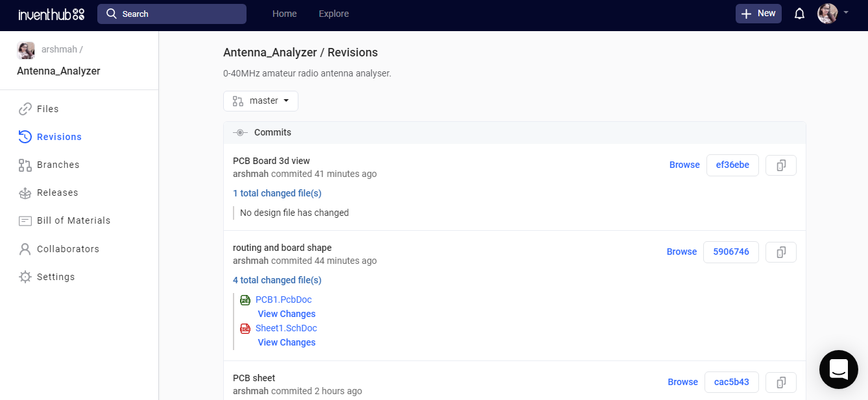
Task: Click the notifications bell icon
Action: [799, 14]
